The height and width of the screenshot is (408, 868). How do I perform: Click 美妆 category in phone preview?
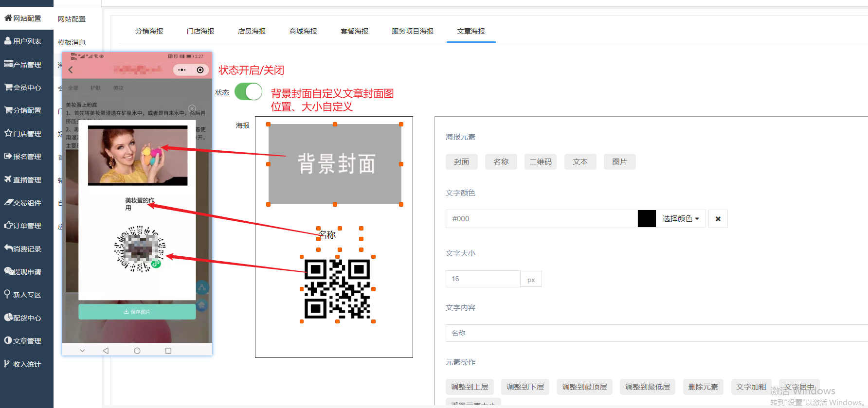coord(118,88)
